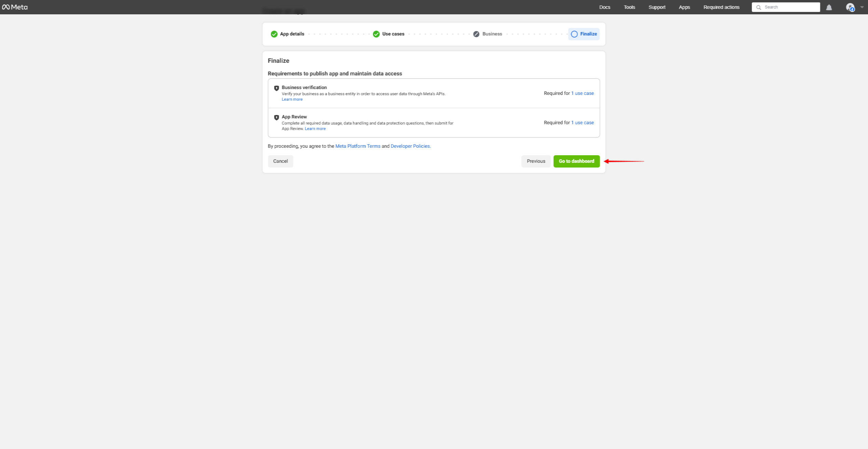Open the Tools menu
Screen dimensions: 868x449
click(x=629, y=7)
